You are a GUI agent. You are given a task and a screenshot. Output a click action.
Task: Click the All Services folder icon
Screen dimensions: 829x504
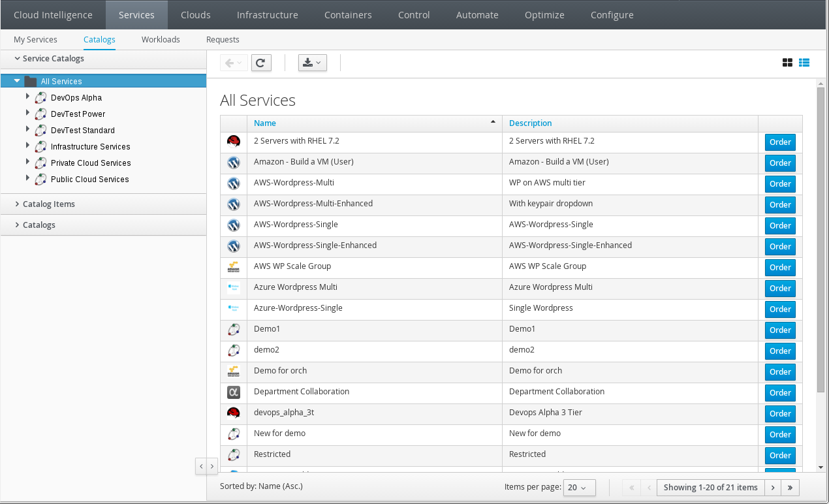(x=30, y=82)
